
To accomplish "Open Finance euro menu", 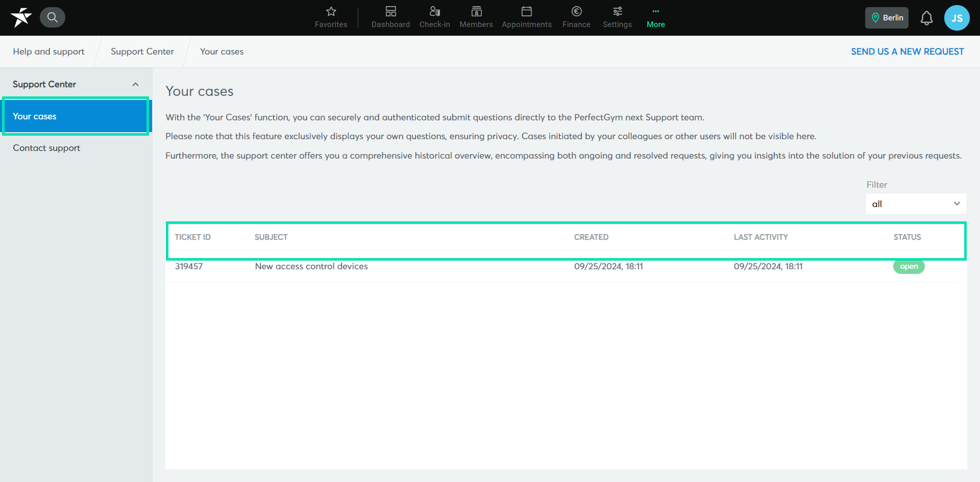I will 576,17.
